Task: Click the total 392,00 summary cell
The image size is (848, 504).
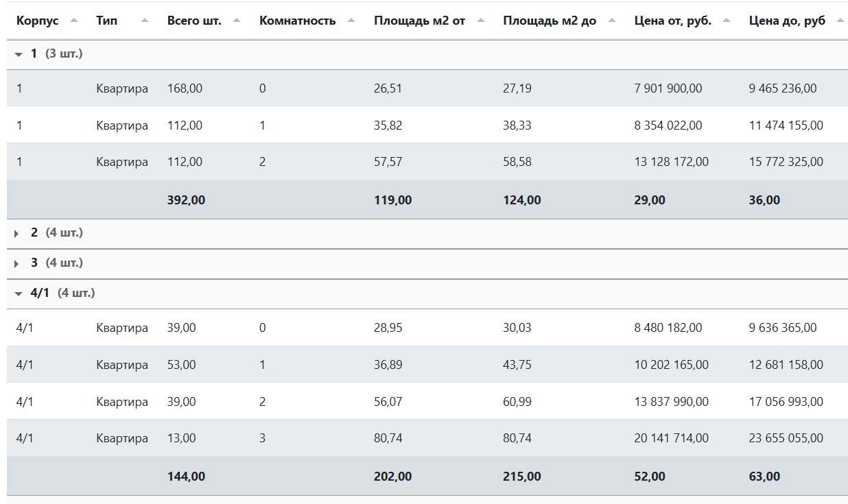Action: coord(186,200)
